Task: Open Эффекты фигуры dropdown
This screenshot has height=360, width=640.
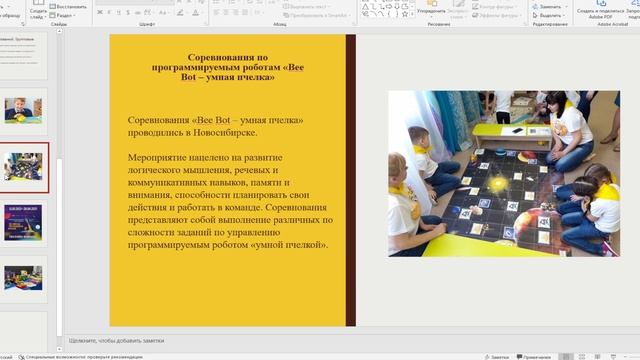Action: [x=497, y=15]
